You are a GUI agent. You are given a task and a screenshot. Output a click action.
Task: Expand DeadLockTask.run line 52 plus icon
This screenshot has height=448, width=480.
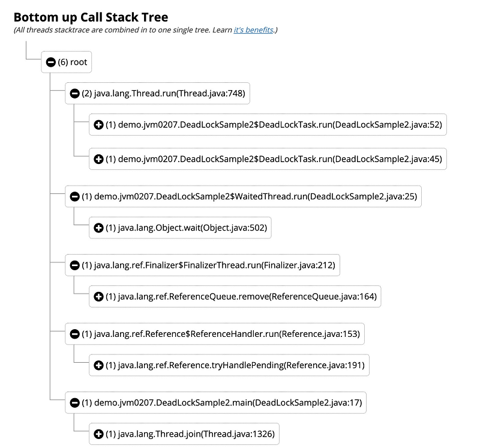pos(99,125)
